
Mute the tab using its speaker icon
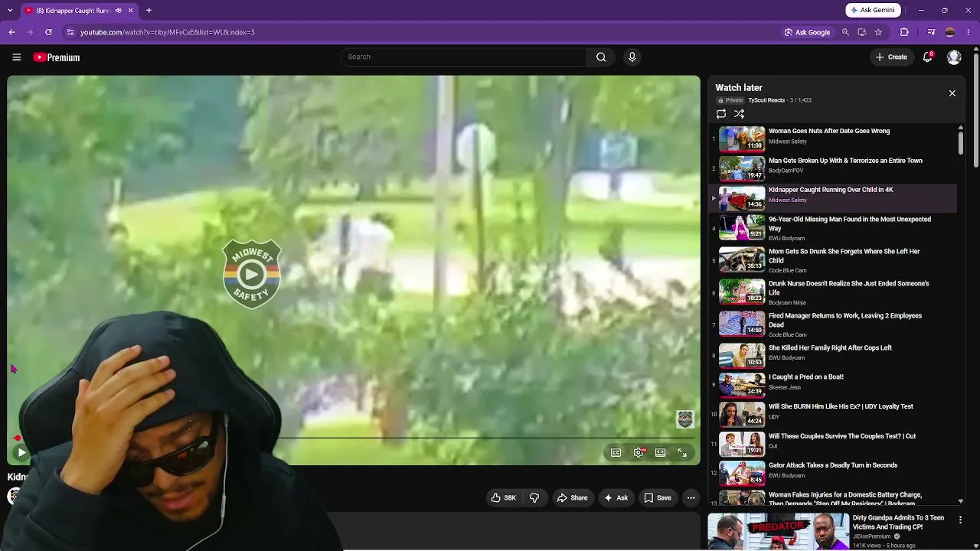tap(118, 11)
